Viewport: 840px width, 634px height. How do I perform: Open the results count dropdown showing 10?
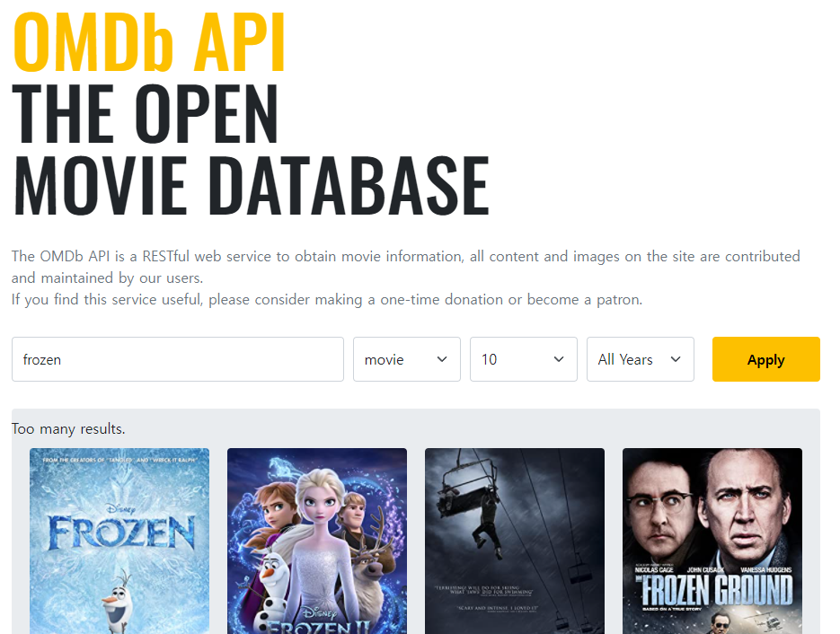pyautogui.click(x=524, y=359)
